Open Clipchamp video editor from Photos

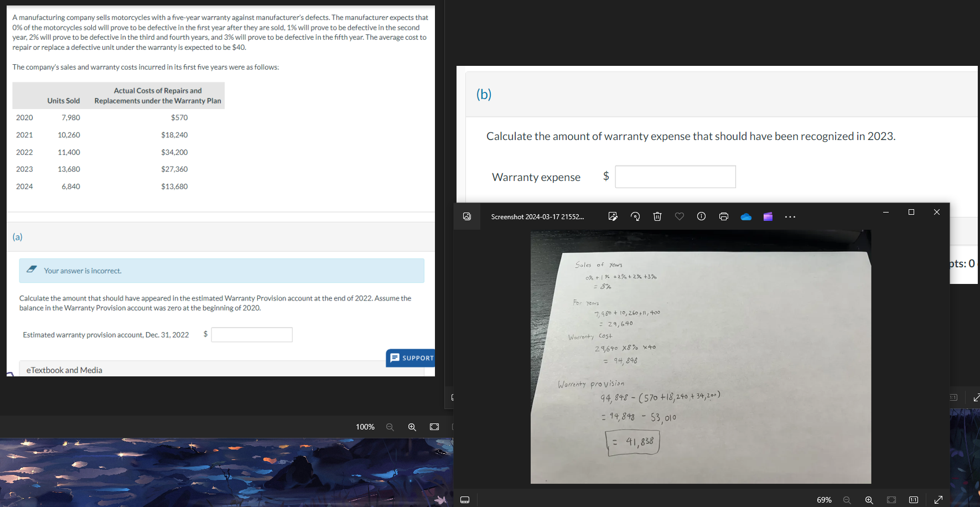tap(768, 216)
